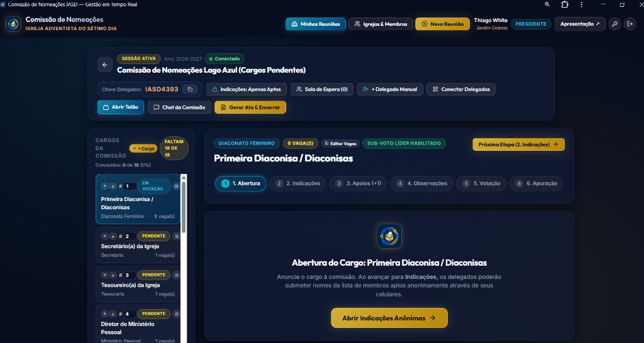Go to step 2. Indicações
Screen dimensions: 644x343
click(297, 183)
